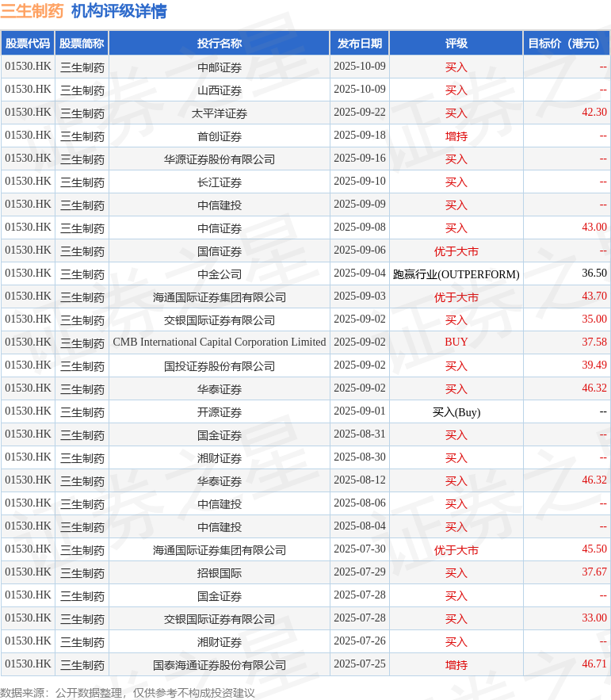The height and width of the screenshot is (700, 611).
Task: Click the date 2025-09-06
Action: pos(359,250)
